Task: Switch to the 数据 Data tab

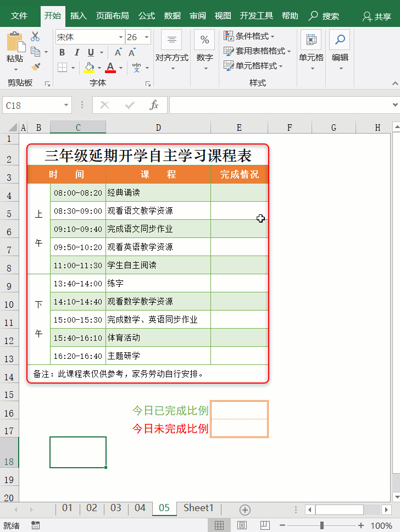Action: 173,16
